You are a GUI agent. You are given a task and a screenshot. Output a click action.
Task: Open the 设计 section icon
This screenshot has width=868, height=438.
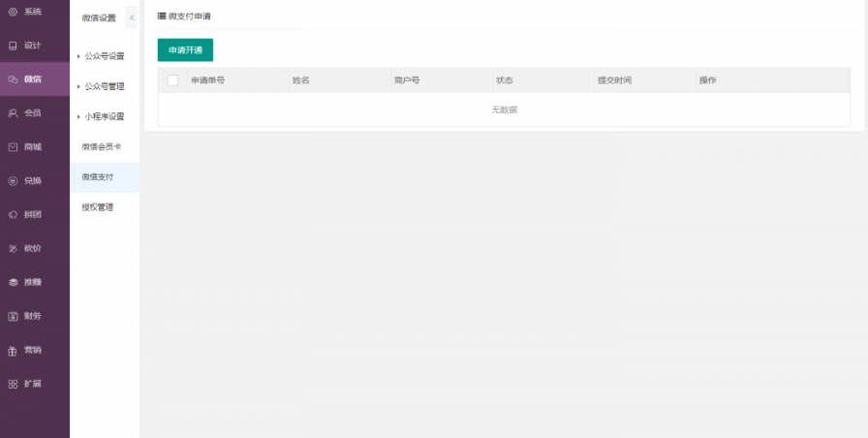click(x=13, y=46)
